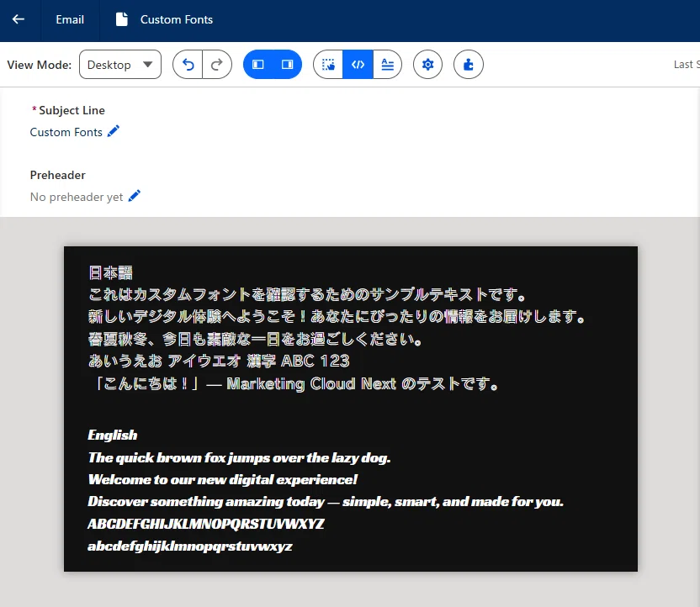Open the View Mode Desktop dropdown

(120, 65)
